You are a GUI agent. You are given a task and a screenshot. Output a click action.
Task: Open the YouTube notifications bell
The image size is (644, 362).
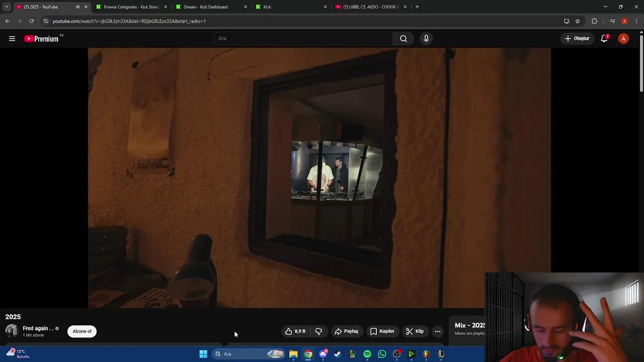[x=605, y=39]
